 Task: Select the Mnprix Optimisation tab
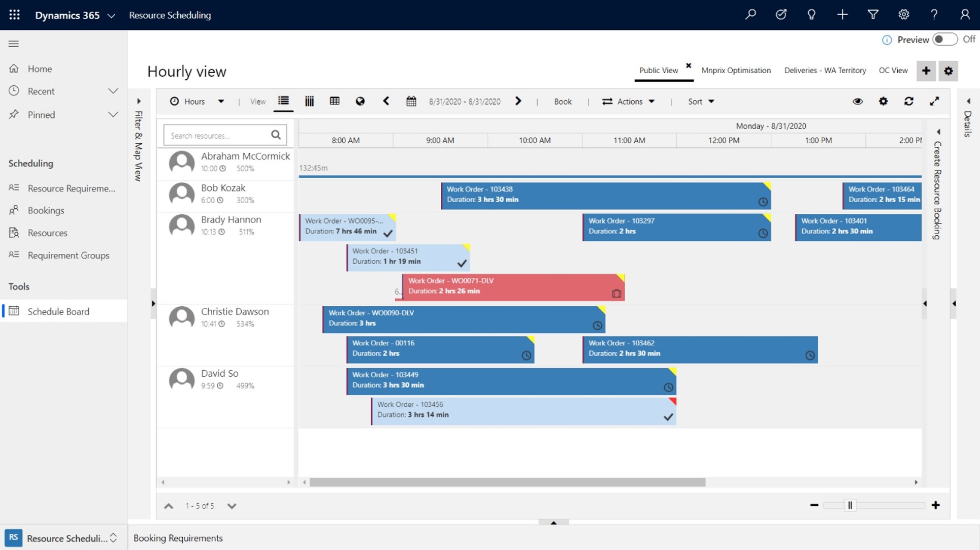736,70
